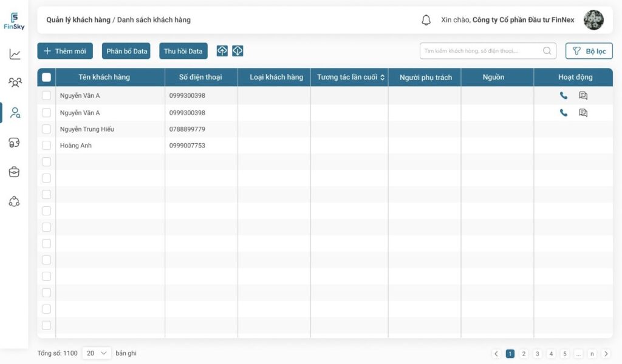Click phone number 0999007753
Screen dimensions: 622x364
click(x=187, y=146)
